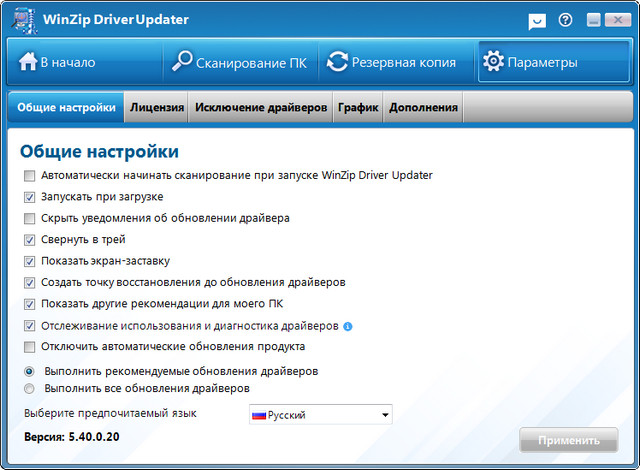Expand the language dropdown arrow

click(384, 415)
